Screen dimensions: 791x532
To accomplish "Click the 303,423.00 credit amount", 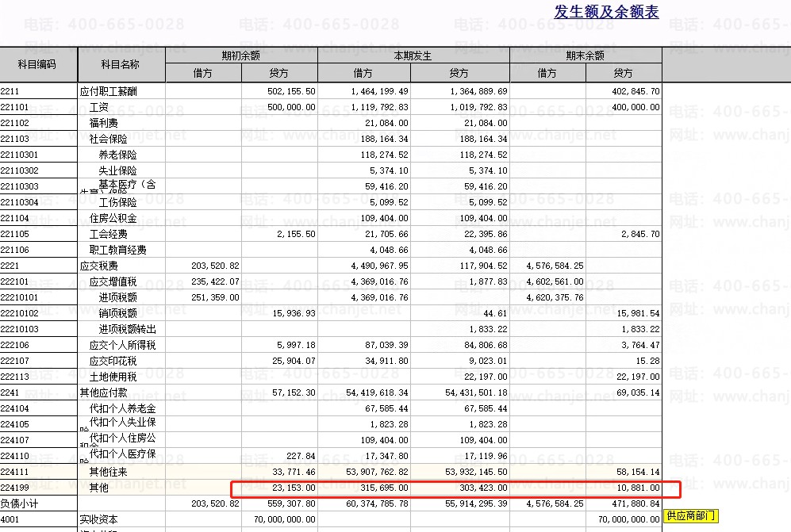I will pos(484,488).
